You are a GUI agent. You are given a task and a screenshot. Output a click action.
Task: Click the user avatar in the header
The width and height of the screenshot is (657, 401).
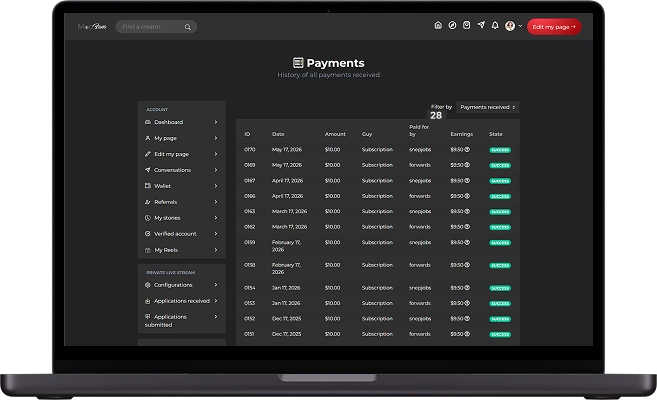coord(510,26)
